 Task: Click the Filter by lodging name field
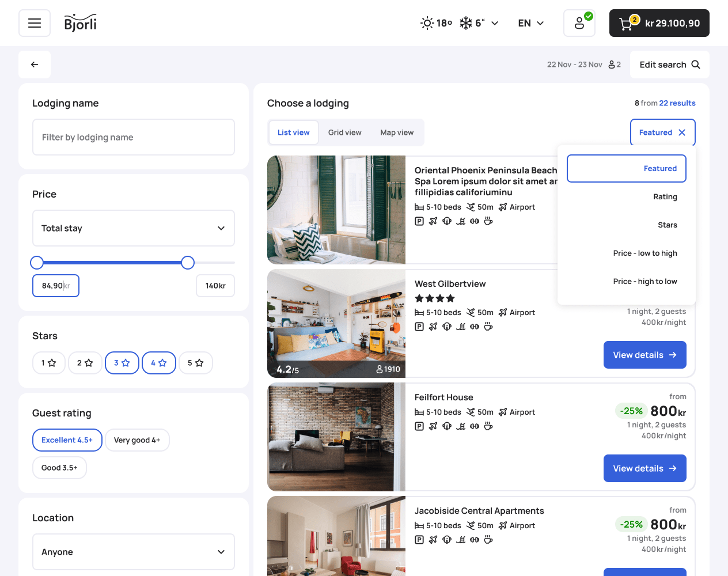(134, 137)
